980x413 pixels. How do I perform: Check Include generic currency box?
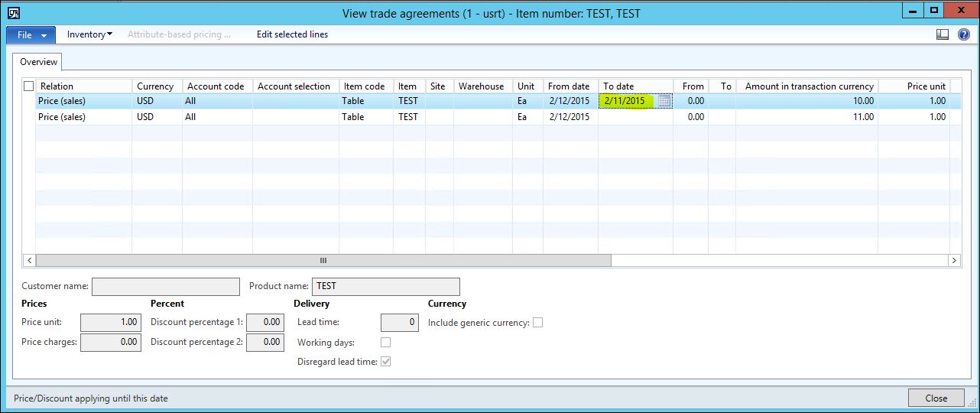click(x=537, y=323)
